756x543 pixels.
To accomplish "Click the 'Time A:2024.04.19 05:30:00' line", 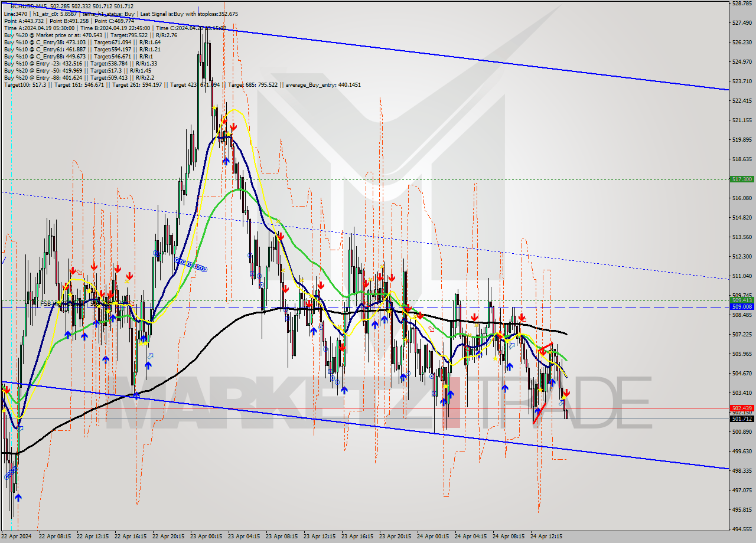I will [x=39, y=28].
